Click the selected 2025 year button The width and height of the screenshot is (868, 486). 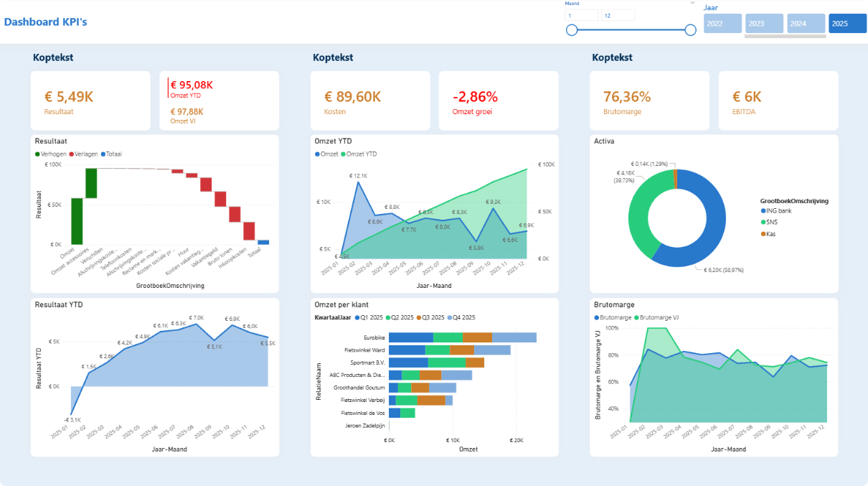click(847, 24)
